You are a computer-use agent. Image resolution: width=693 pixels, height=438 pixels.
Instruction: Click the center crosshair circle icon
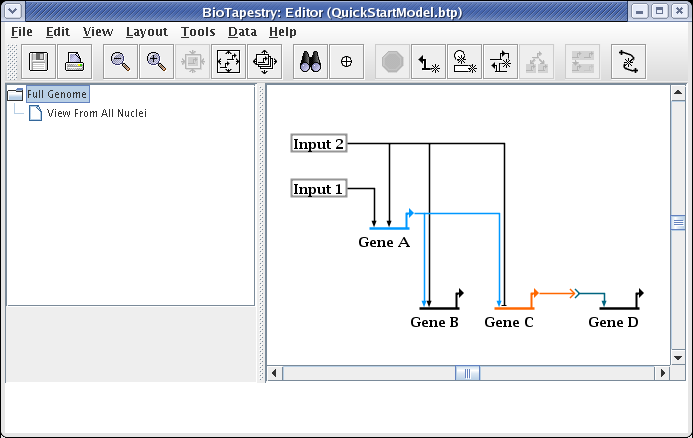tap(346, 62)
